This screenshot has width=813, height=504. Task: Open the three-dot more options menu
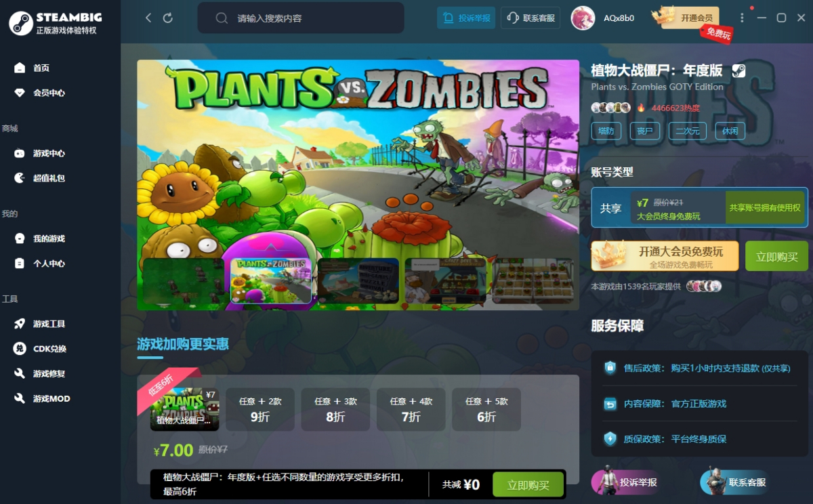click(x=743, y=18)
